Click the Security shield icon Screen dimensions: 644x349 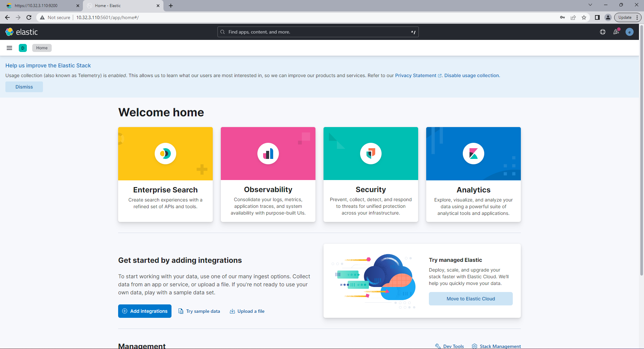coord(371,154)
